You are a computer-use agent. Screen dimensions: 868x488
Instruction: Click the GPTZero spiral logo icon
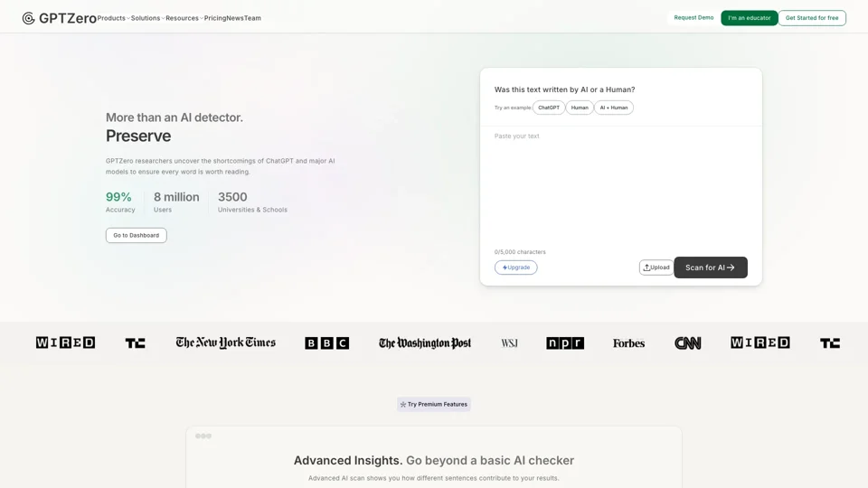pyautogui.click(x=28, y=18)
